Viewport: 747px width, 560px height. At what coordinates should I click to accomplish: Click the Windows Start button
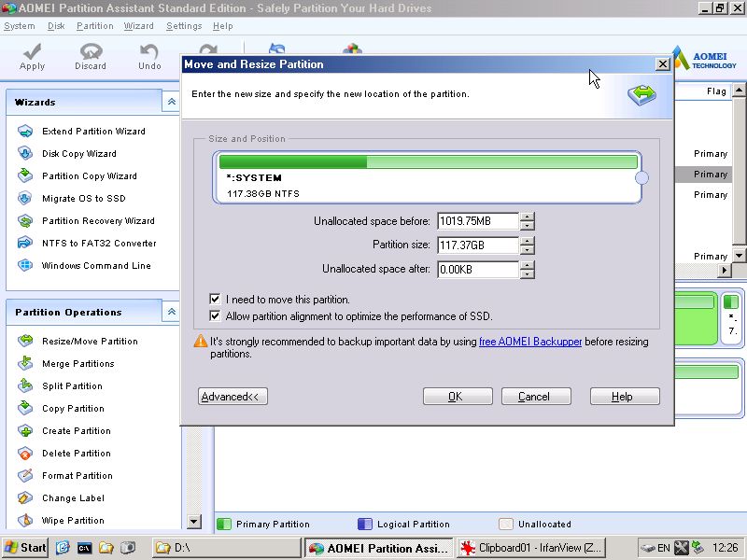tap(25, 548)
